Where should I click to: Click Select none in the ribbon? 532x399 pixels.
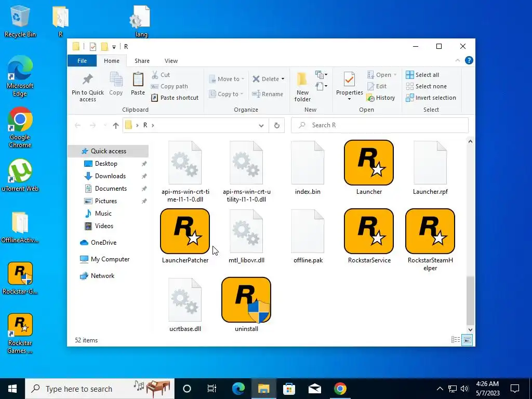point(427,86)
